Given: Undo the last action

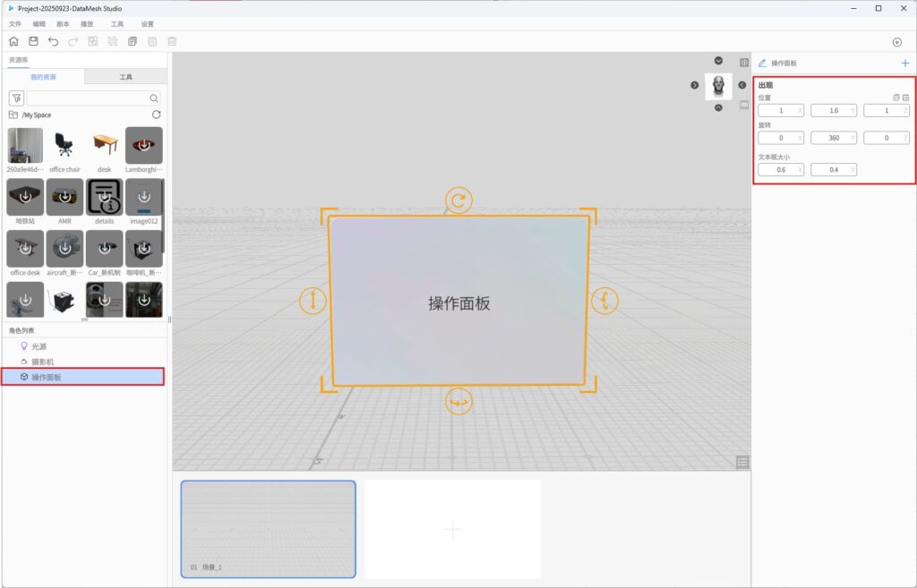Looking at the screenshot, I should [x=53, y=42].
